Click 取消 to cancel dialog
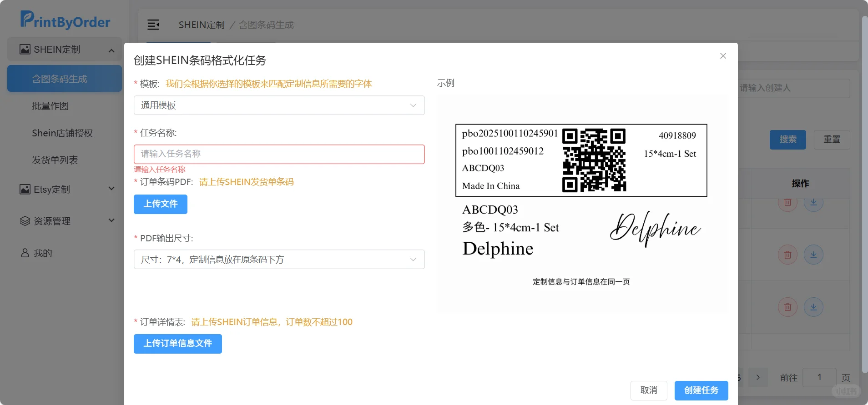The height and width of the screenshot is (405, 868). [648, 390]
